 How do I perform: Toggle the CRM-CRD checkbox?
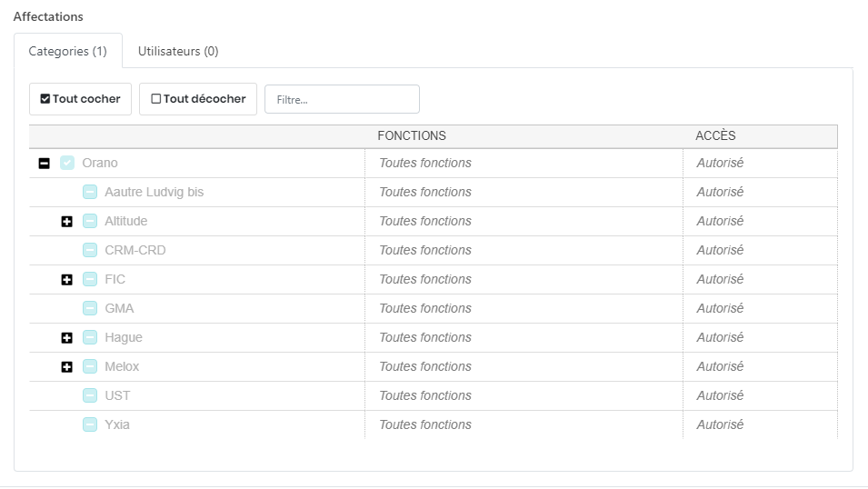(90, 251)
